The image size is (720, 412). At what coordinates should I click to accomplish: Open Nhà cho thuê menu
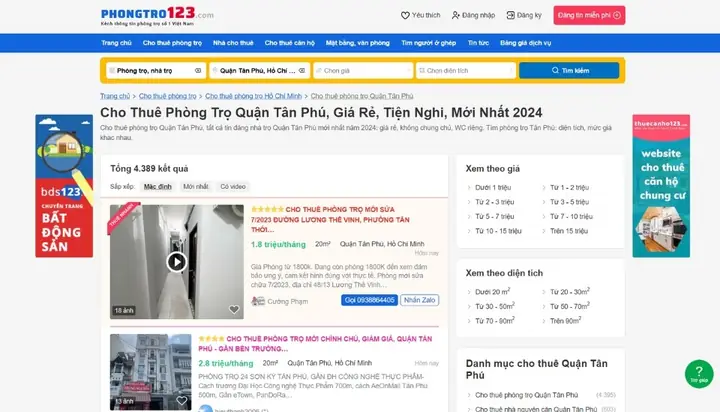(x=233, y=43)
